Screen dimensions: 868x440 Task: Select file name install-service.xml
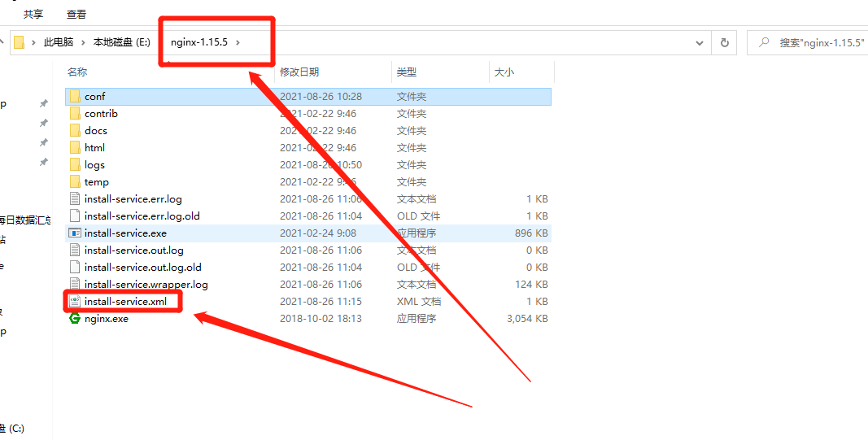coord(125,302)
